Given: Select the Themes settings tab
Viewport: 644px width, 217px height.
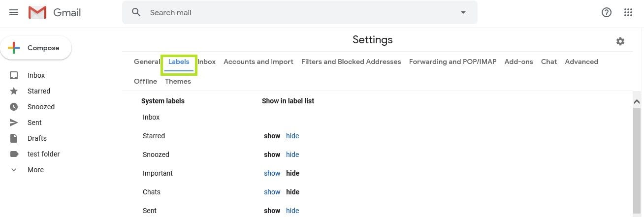Looking at the screenshot, I should tap(178, 81).
